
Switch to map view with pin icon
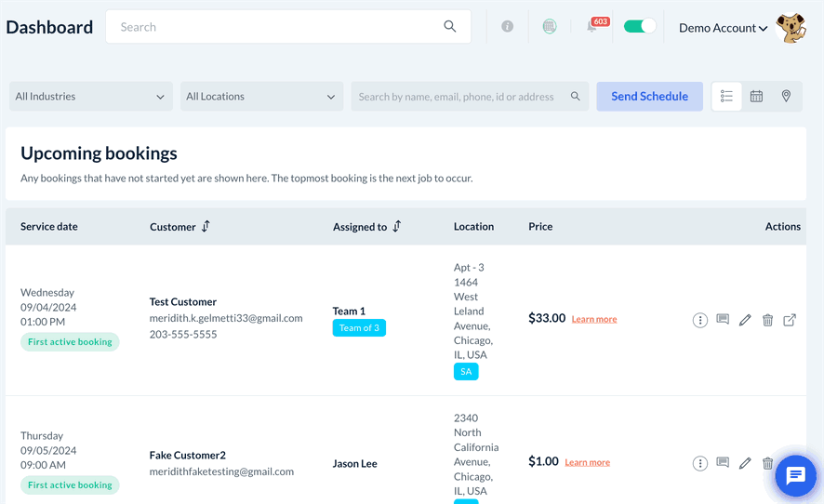click(786, 97)
